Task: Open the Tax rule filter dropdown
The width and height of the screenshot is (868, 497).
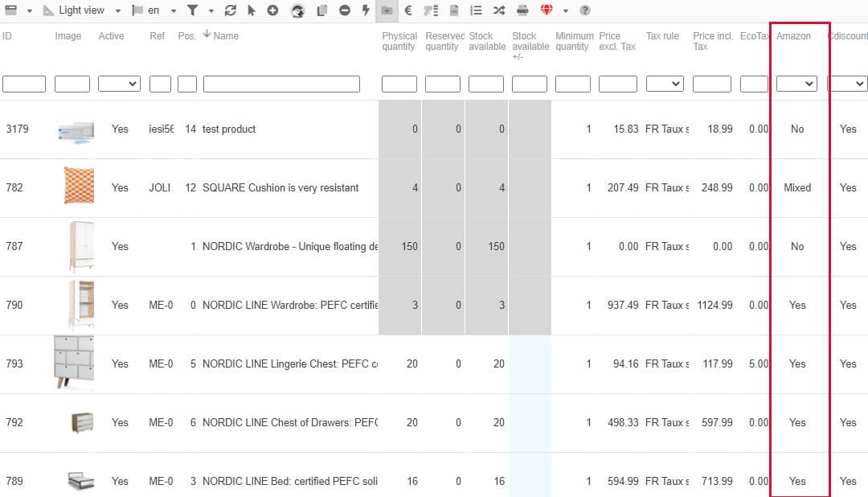Action: pyautogui.click(x=665, y=84)
